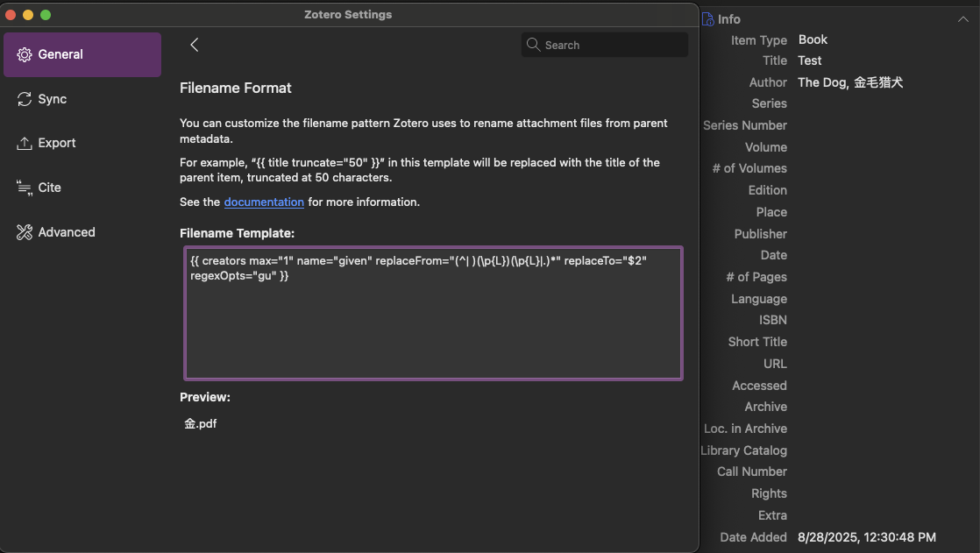Click the Info document icon
980x553 pixels.
point(707,19)
